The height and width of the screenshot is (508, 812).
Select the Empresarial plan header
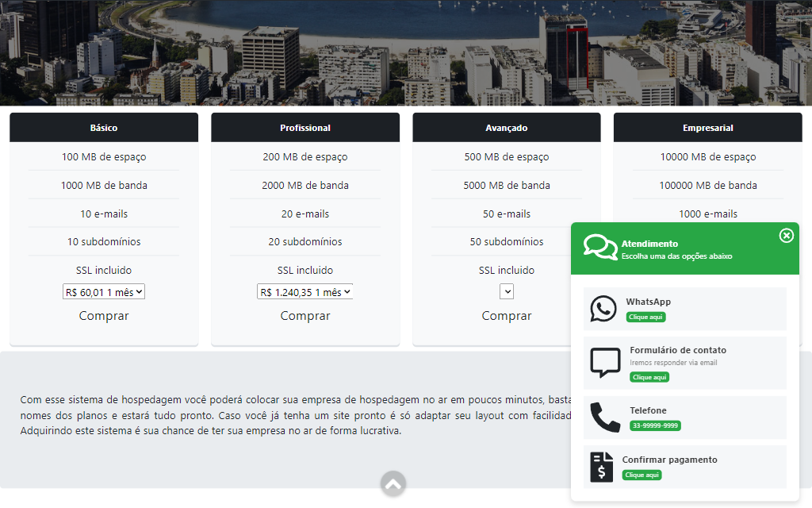pos(707,128)
